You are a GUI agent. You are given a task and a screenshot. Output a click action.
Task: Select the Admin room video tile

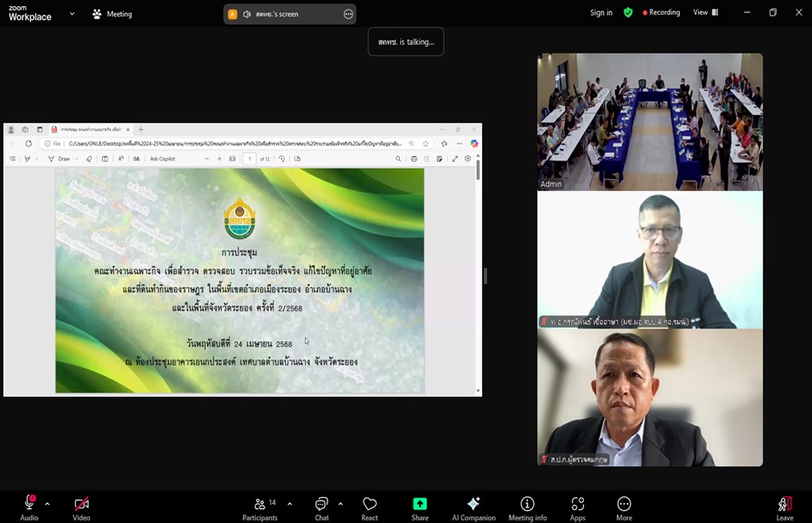[x=650, y=122]
